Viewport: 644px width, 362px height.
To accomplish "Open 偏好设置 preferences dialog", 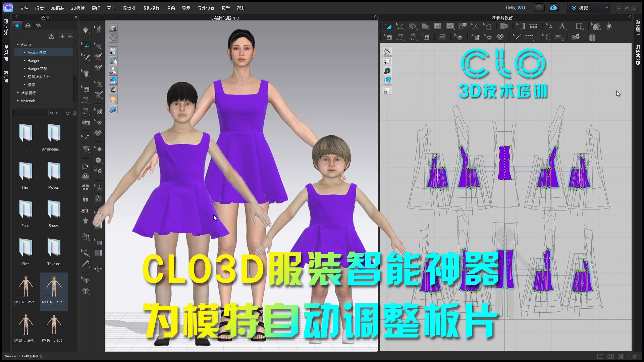I will coord(207,8).
